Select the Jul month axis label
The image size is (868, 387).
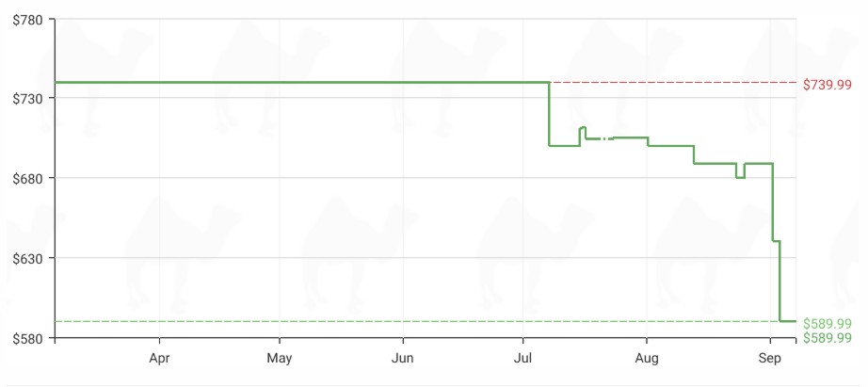point(522,358)
